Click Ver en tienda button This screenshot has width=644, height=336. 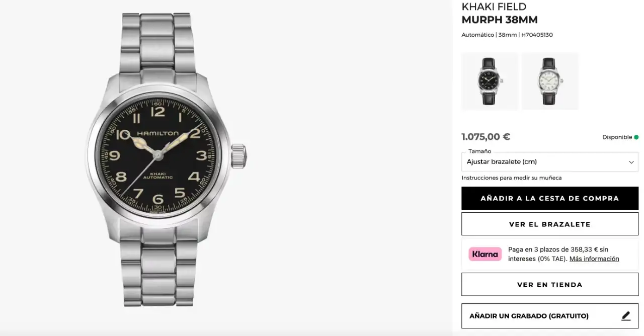[550, 284]
